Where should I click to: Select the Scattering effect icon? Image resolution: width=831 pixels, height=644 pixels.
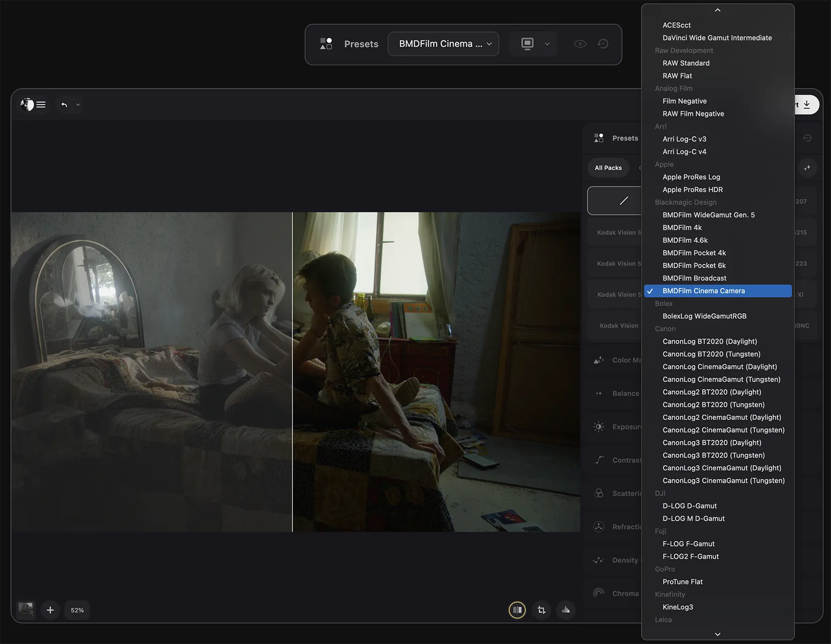(x=599, y=493)
